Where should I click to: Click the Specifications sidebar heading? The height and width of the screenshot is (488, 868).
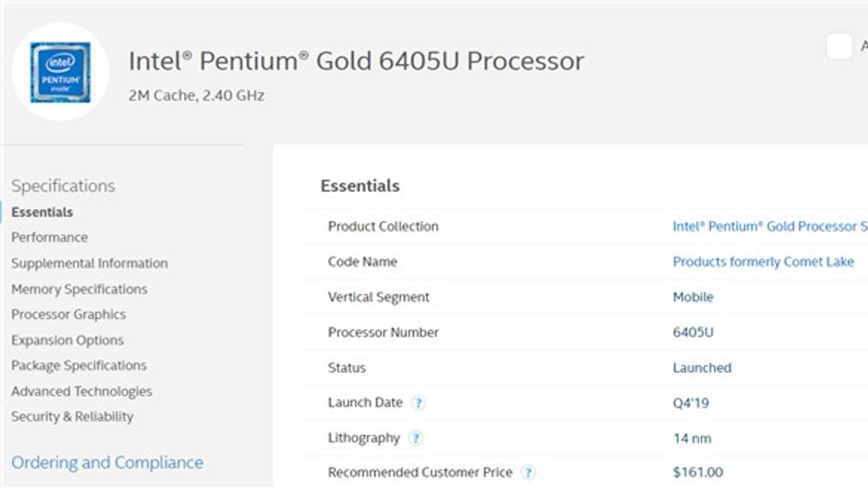(x=63, y=186)
